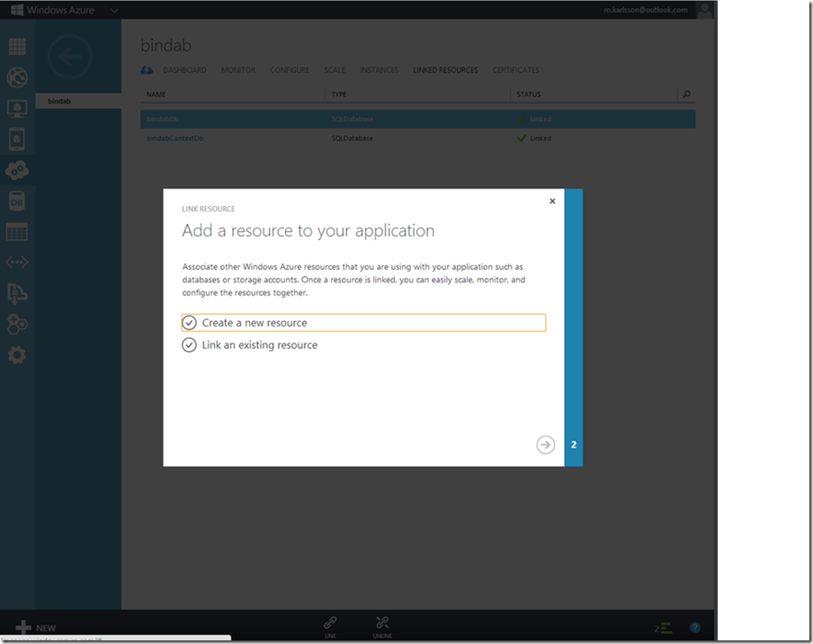Switch to the Instances tab
813x644 pixels.
[379, 70]
